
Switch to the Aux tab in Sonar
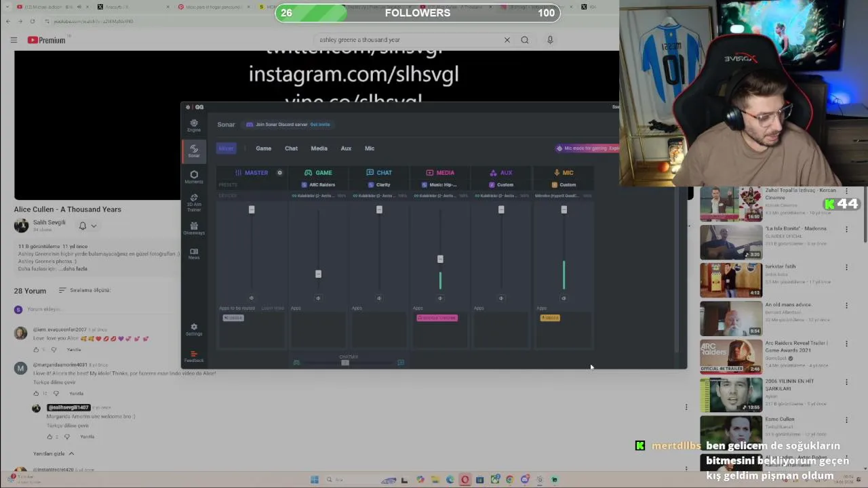pos(346,148)
